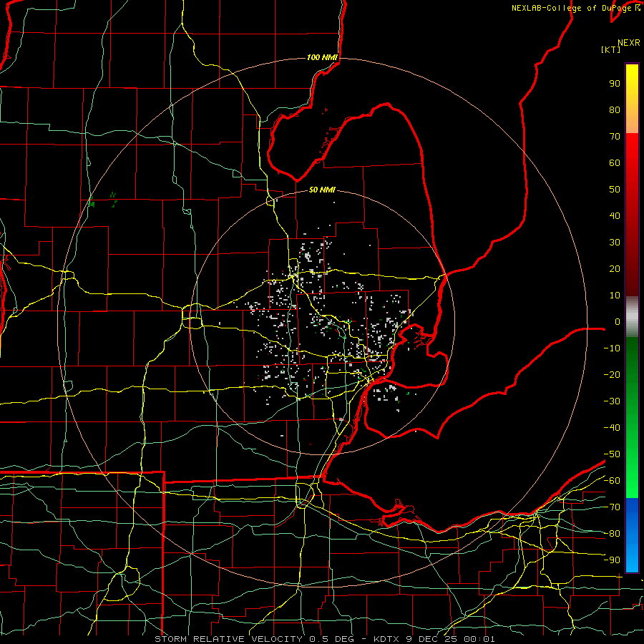Pick the "-30" legend value

[x=612, y=401]
